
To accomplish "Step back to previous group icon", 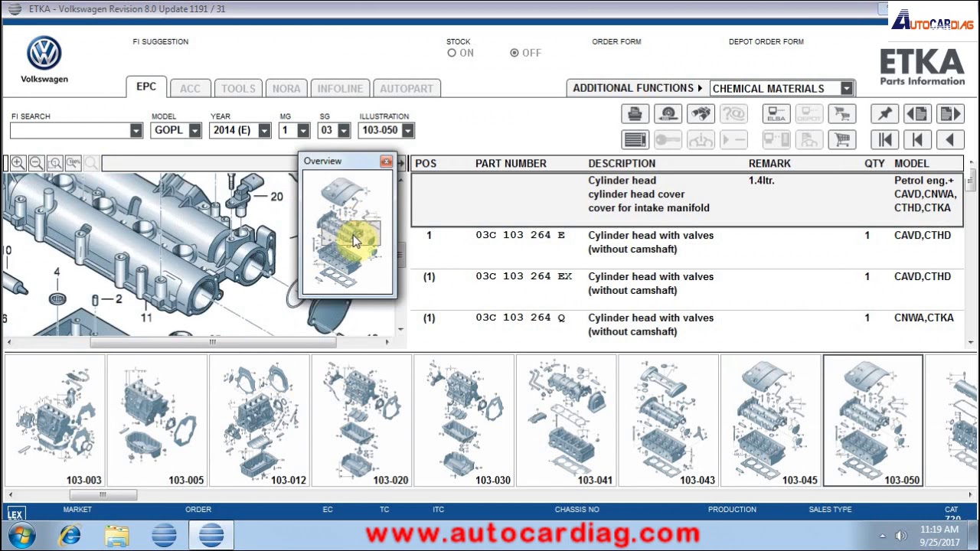I will pyautogui.click(x=917, y=139).
